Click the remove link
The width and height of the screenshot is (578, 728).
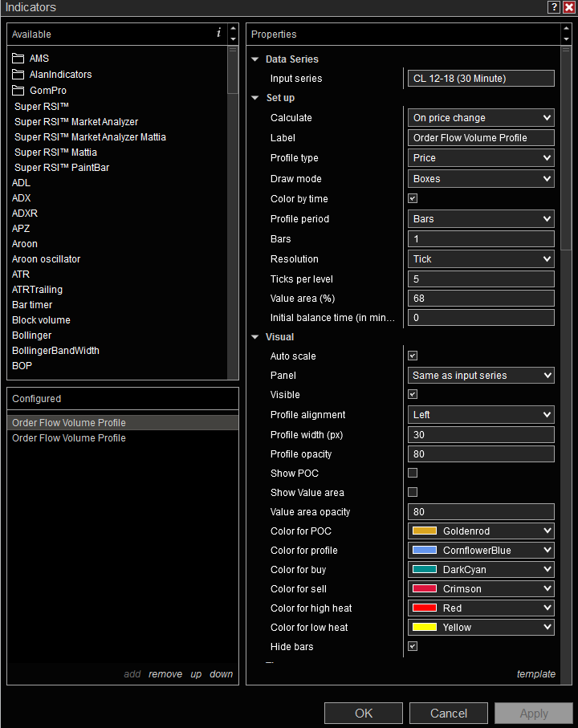165,674
